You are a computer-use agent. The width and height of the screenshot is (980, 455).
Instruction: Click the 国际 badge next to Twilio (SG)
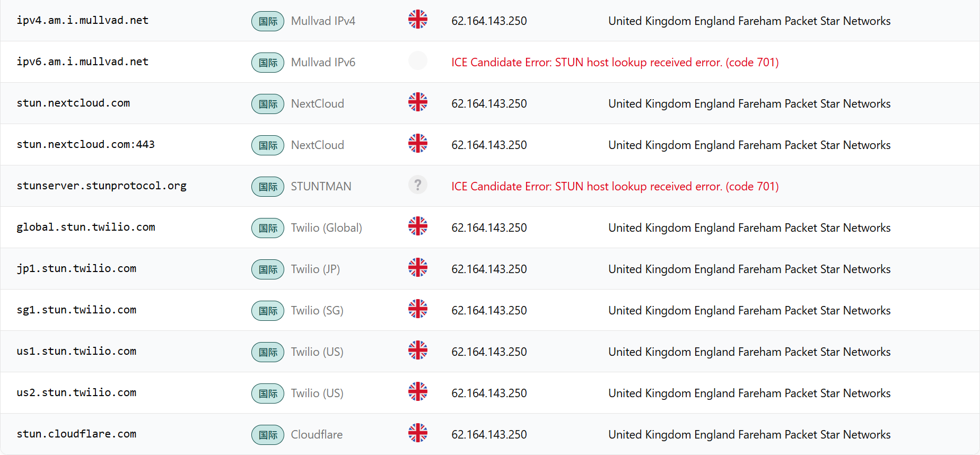coord(268,311)
